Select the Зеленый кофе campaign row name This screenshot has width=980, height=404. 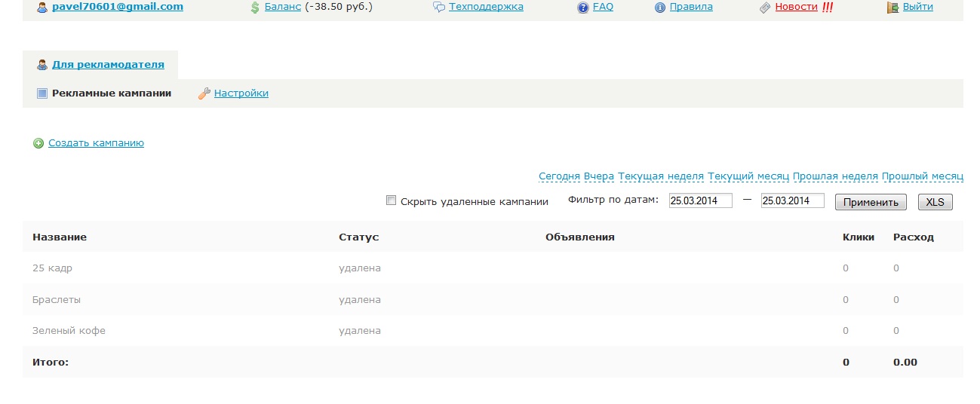coord(69,331)
